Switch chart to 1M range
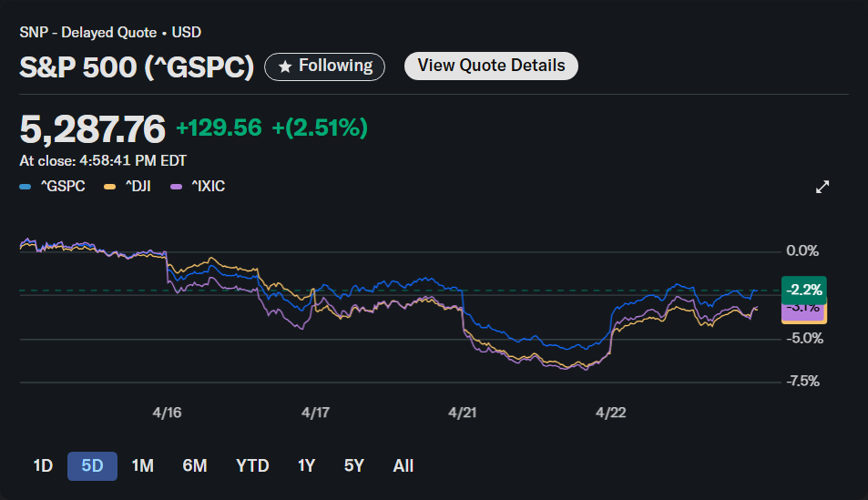Image resolution: width=868 pixels, height=500 pixels. (x=143, y=466)
